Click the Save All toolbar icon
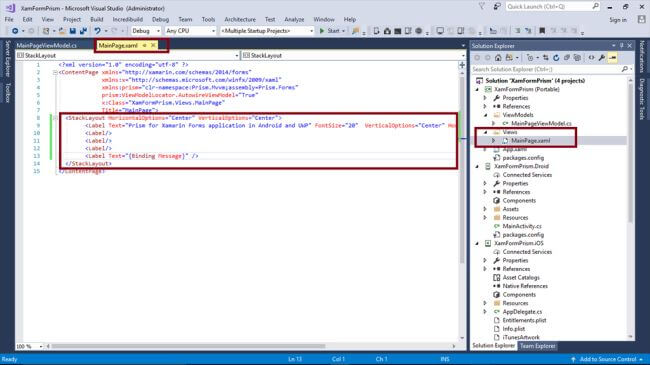 tap(83, 31)
